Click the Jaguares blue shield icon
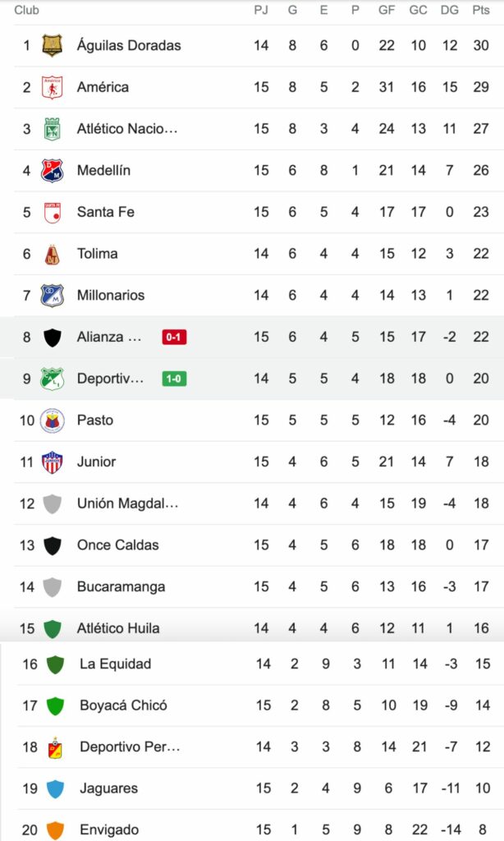 pyautogui.click(x=55, y=788)
